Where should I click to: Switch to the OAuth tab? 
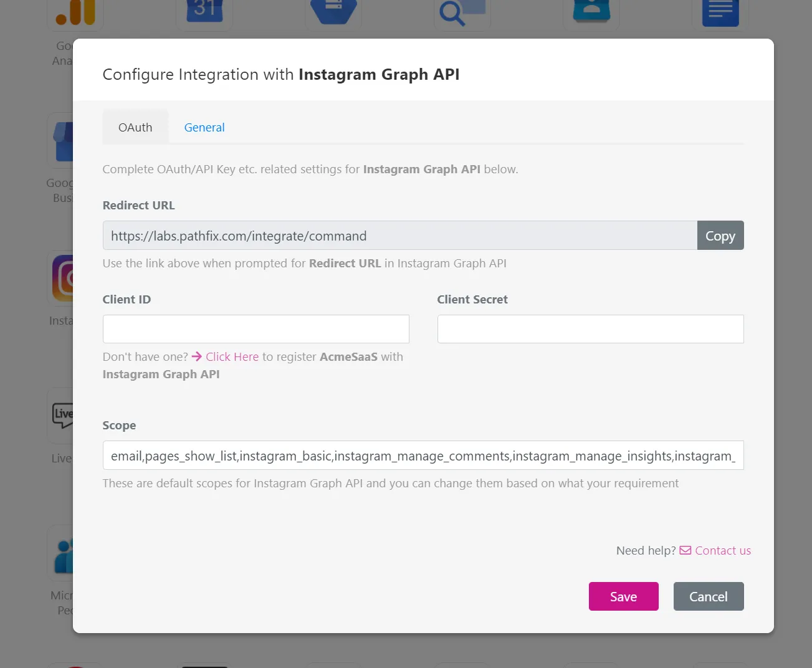(135, 127)
